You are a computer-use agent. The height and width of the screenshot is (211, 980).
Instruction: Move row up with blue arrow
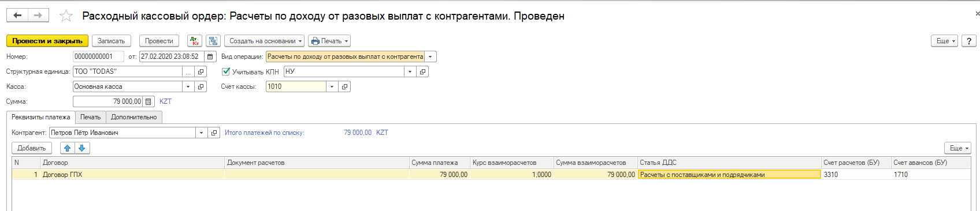68,148
